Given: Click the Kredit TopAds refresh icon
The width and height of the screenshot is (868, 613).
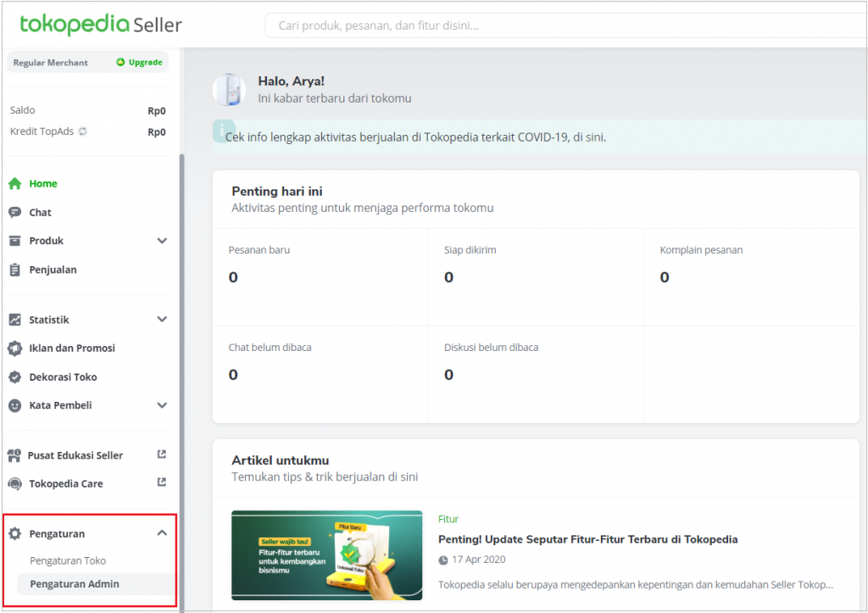Looking at the screenshot, I should [x=82, y=131].
